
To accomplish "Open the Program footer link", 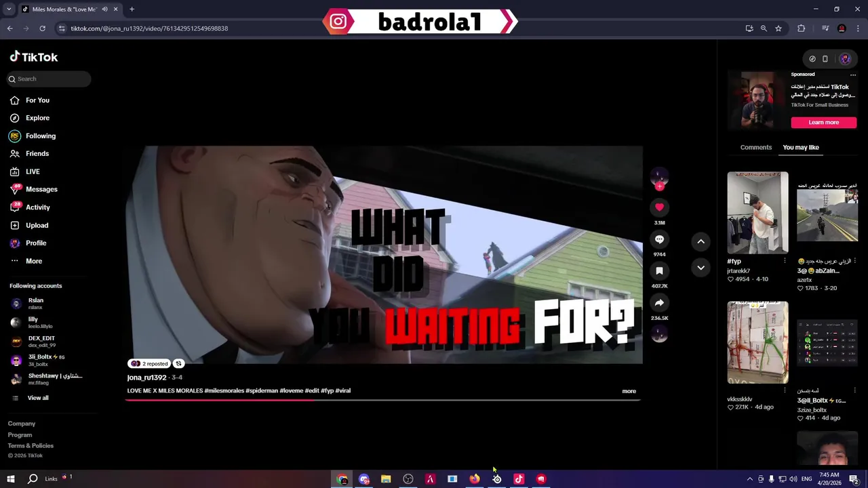I will point(20,435).
